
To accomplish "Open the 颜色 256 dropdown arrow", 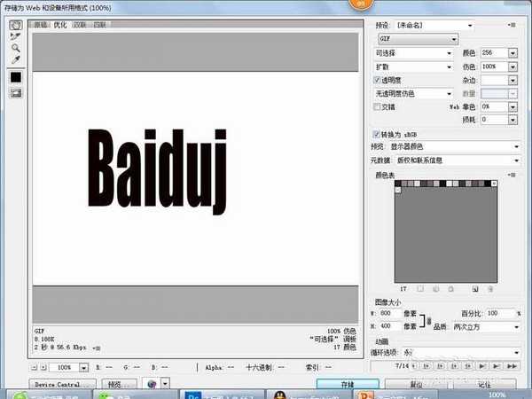I will (x=512, y=53).
